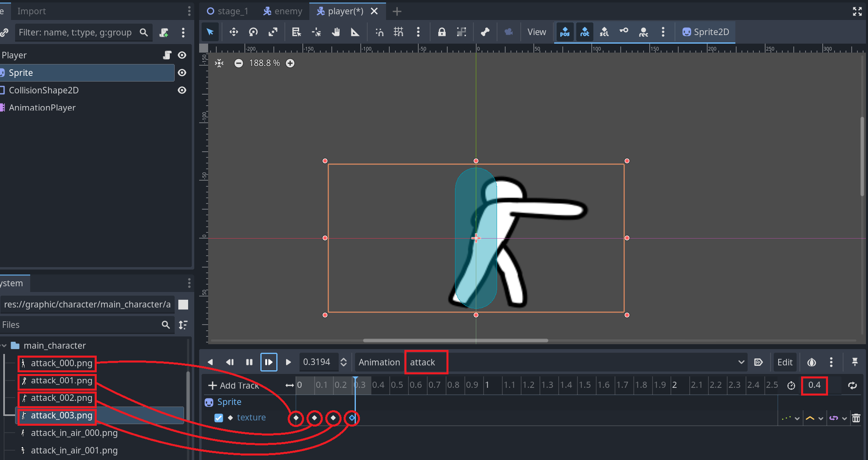The height and width of the screenshot is (460, 868).
Task: Center the canvas view icon
Action: (x=220, y=63)
